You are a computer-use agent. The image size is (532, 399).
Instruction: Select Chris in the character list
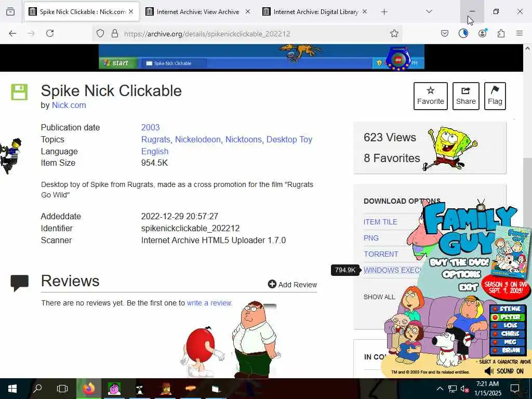tap(507, 334)
